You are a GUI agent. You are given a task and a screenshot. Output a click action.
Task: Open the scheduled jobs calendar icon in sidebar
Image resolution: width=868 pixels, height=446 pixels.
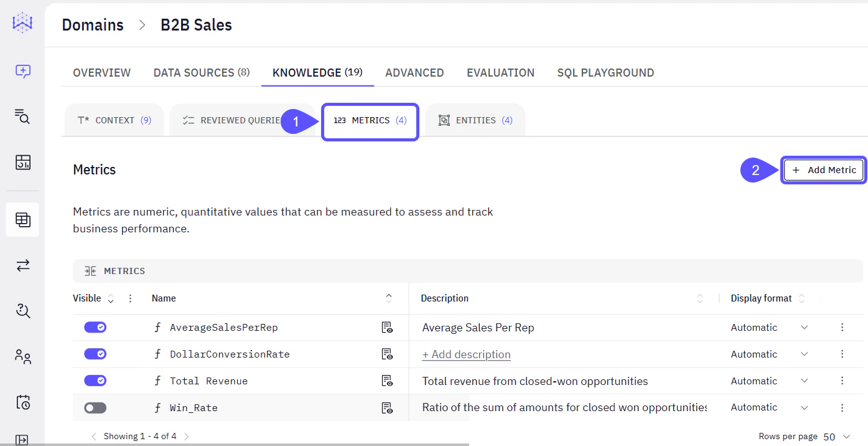(22, 402)
